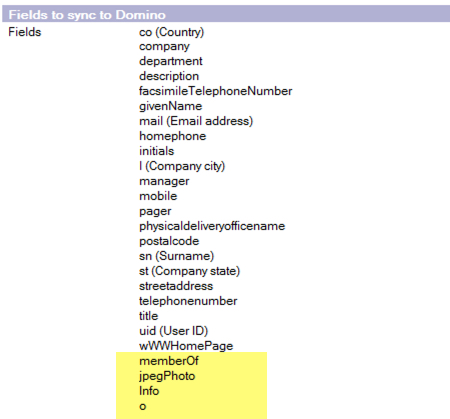Click 'st (Company state)' entry
The width and height of the screenshot is (450, 419).
pos(189,271)
